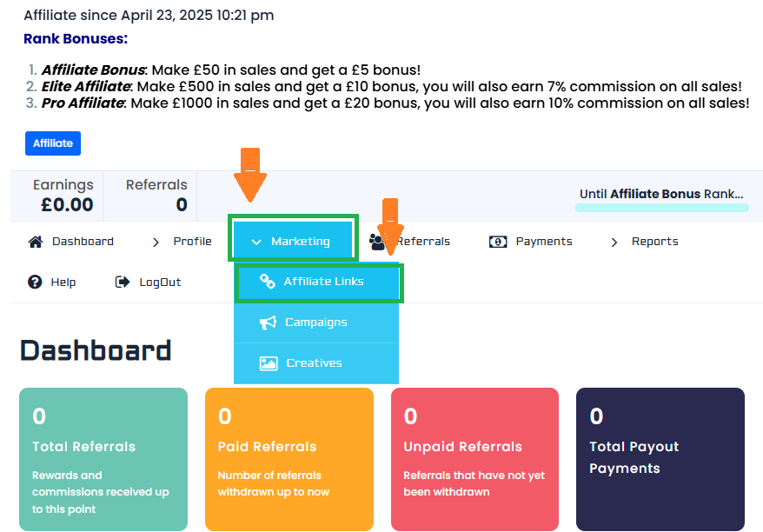Viewport: 763px width, 532px height.
Task: Click the Campaigns megaphone icon
Action: point(268,323)
